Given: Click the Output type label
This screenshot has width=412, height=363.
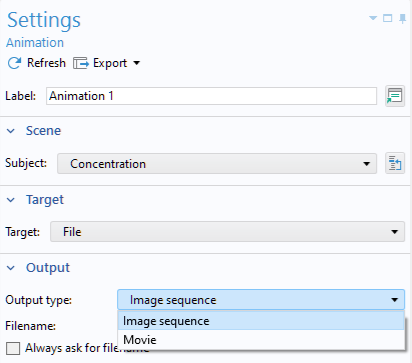Looking at the screenshot, I should pyautogui.click(x=39, y=300).
